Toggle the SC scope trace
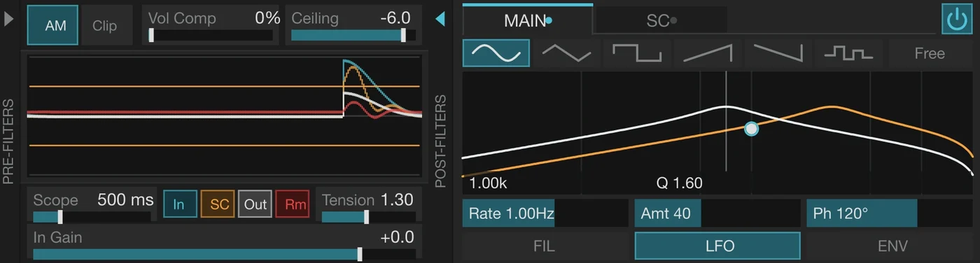The image size is (980, 263). 218,204
